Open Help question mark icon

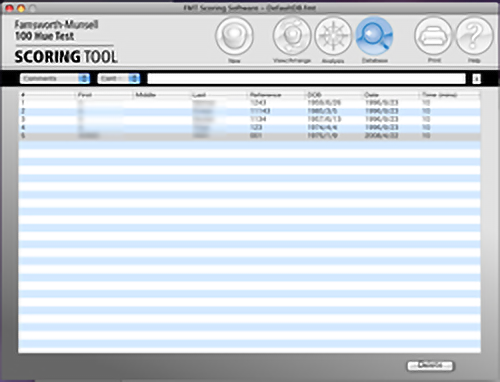(x=474, y=36)
